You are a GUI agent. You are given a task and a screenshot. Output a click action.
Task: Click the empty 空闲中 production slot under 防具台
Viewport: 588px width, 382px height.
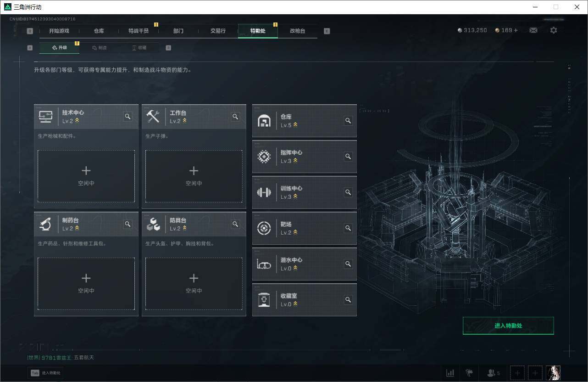(x=194, y=283)
